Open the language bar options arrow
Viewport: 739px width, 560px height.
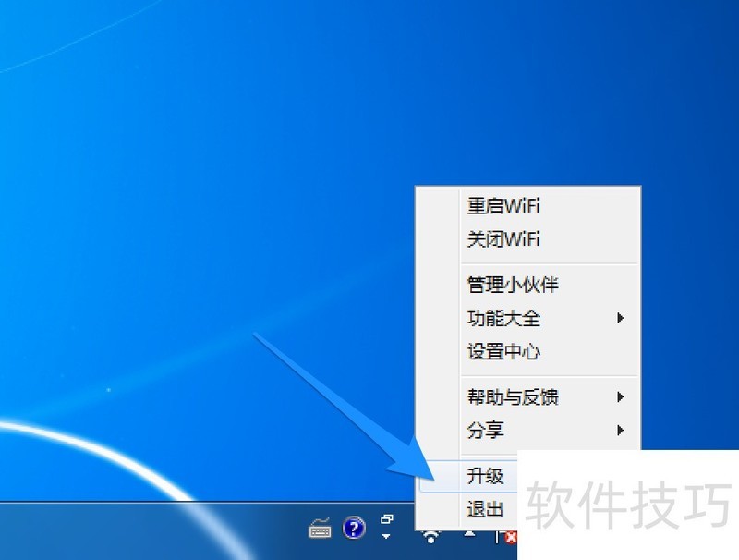pyautogui.click(x=387, y=537)
